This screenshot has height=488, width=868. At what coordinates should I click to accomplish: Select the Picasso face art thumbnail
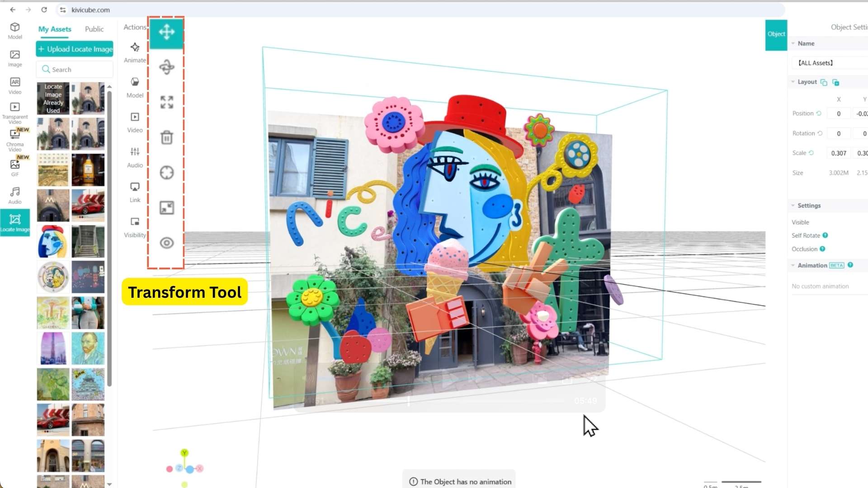(x=53, y=241)
